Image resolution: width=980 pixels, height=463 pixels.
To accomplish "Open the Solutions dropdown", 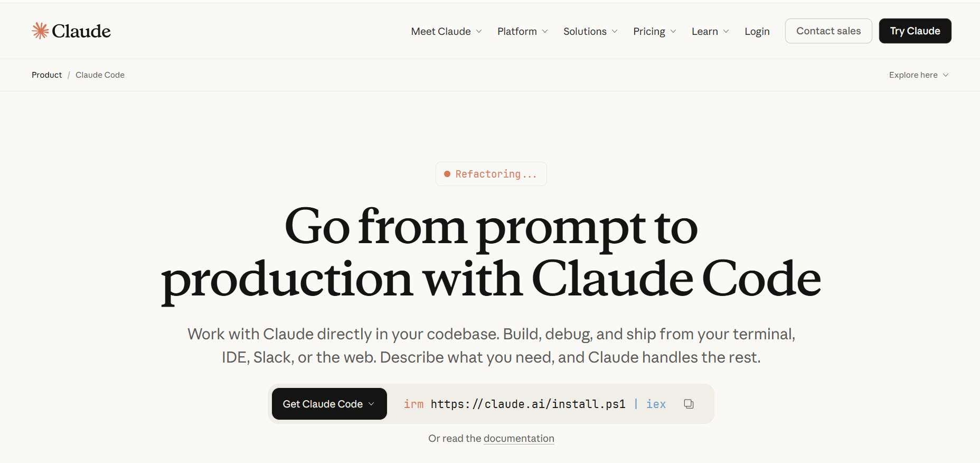I will pyautogui.click(x=590, y=31).
